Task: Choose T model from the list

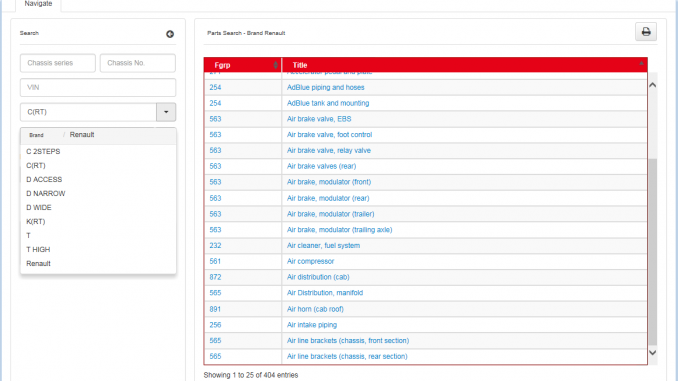Action: [29, 236]
